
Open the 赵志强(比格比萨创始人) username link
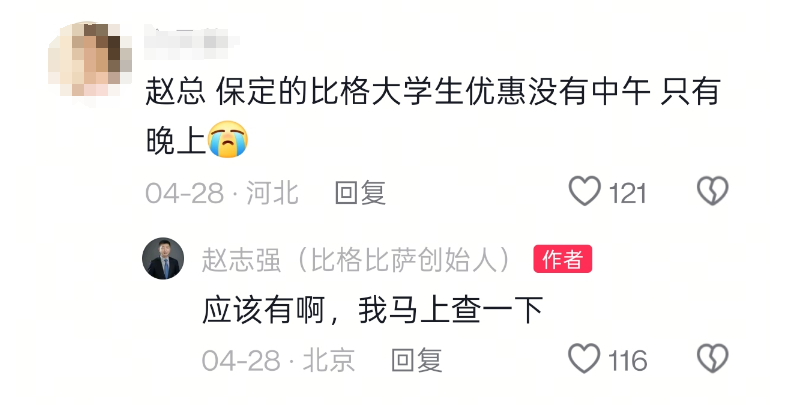pos(357,260)
